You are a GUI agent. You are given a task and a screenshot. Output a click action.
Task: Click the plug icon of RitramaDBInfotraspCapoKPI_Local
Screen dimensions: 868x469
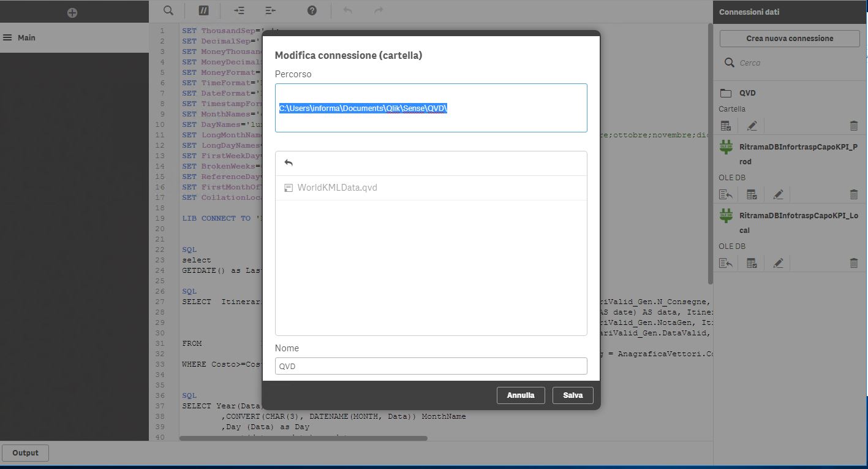click(726, 216)
